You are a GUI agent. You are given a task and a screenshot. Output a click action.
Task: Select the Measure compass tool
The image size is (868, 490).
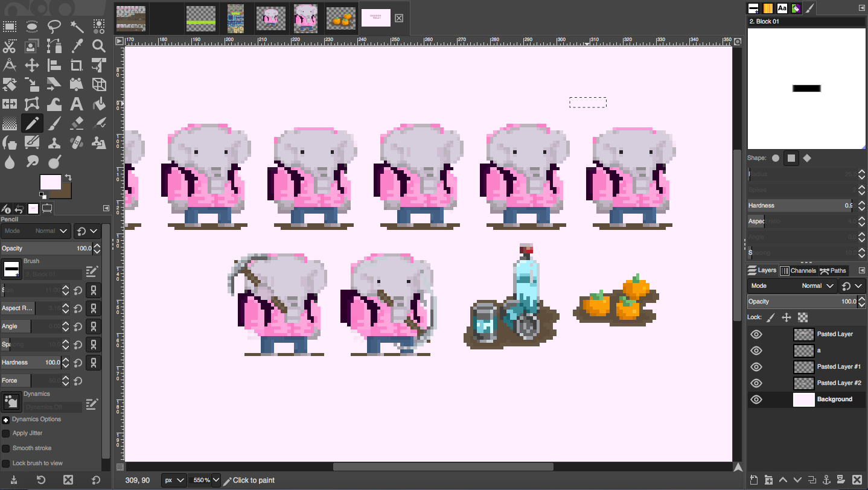(x=10, y=65)
